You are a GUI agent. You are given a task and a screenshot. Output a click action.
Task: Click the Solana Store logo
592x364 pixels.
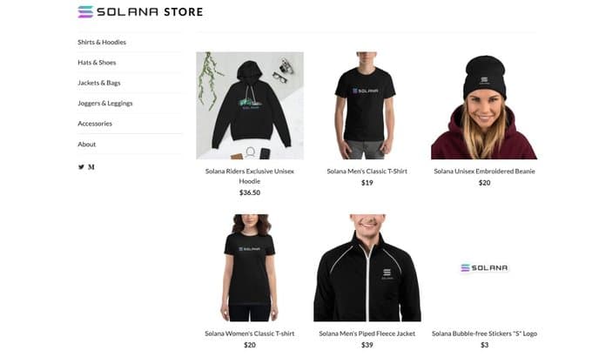[x=140, y=11]
